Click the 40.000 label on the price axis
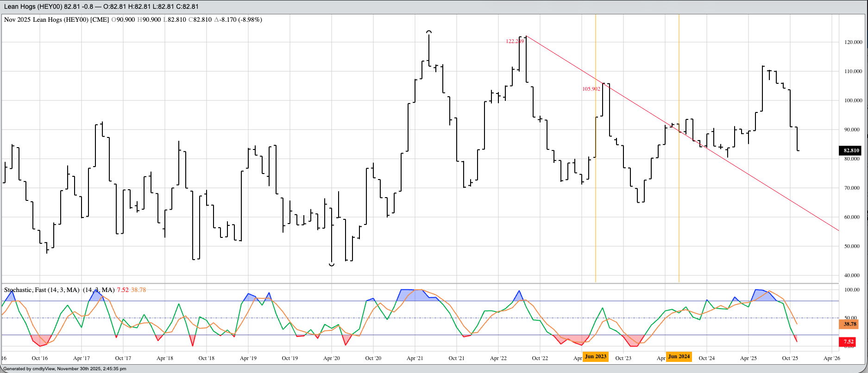The width and height of the screenshot is (868, 373). (852, 275)
